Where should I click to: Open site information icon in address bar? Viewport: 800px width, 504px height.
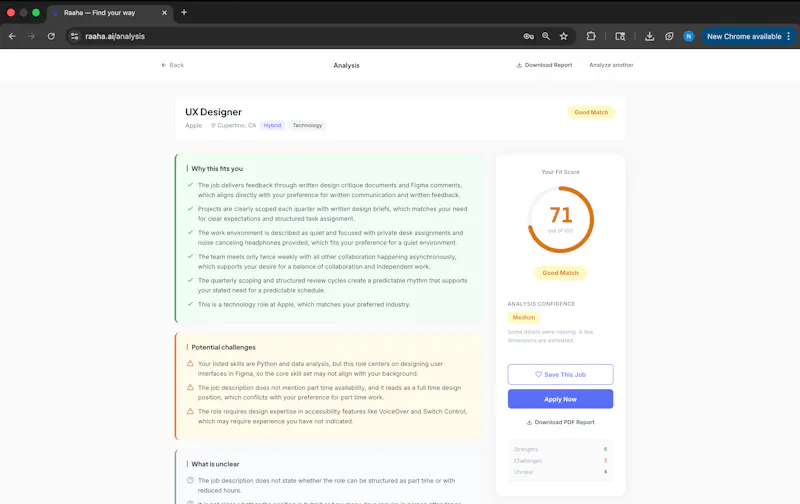[74, 36]
